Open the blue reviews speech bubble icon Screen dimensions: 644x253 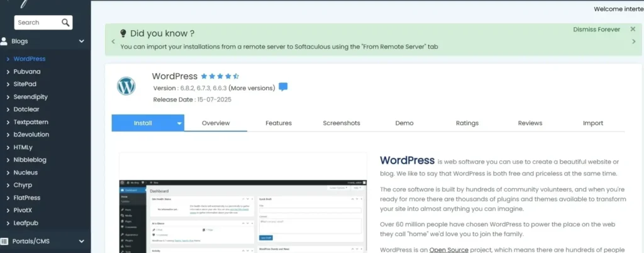pos(283,87)
